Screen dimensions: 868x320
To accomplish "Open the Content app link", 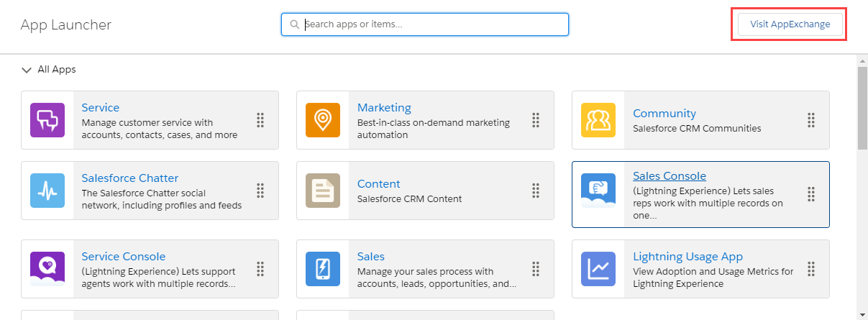I will [379, 184].
